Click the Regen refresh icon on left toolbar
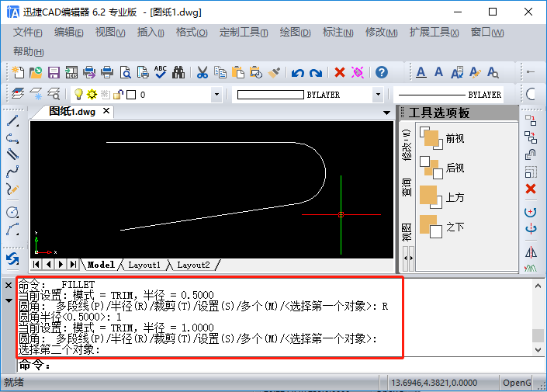The height and width of the screenshot is (392, 547). click(x=12, y=259)
